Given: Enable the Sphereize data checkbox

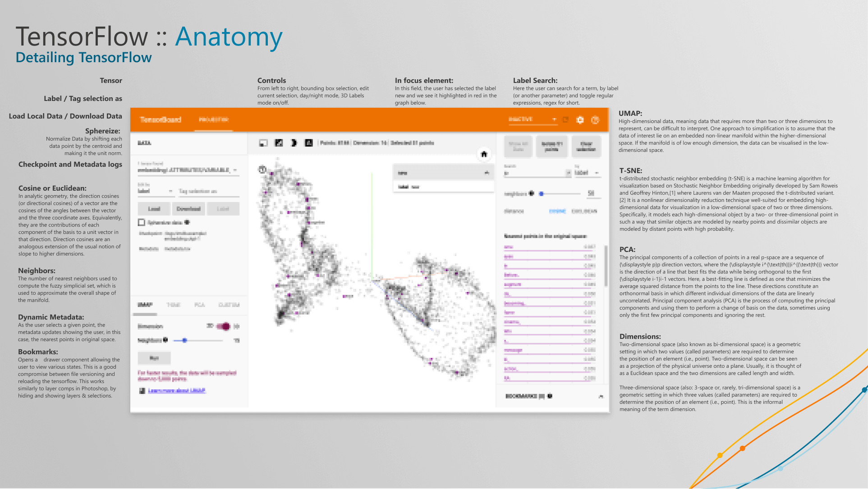Looking at the screenshot, I should pos(142,222).
